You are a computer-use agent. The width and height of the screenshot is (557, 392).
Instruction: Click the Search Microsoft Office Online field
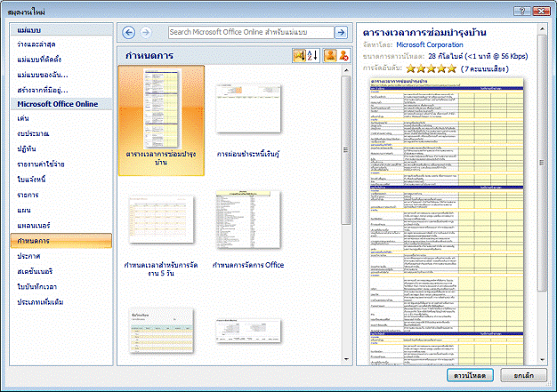click(251, 32)
